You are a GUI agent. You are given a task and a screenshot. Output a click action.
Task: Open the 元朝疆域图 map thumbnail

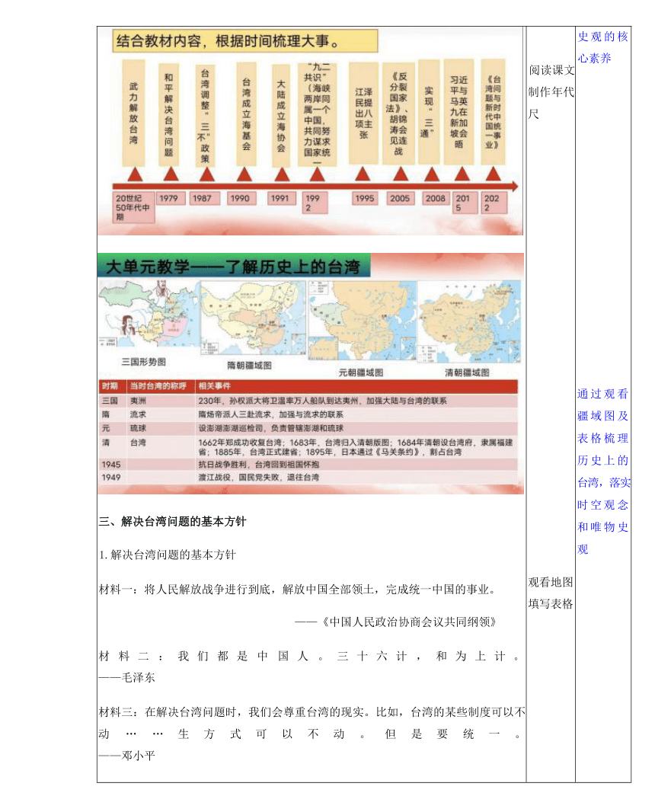(362, 321)
